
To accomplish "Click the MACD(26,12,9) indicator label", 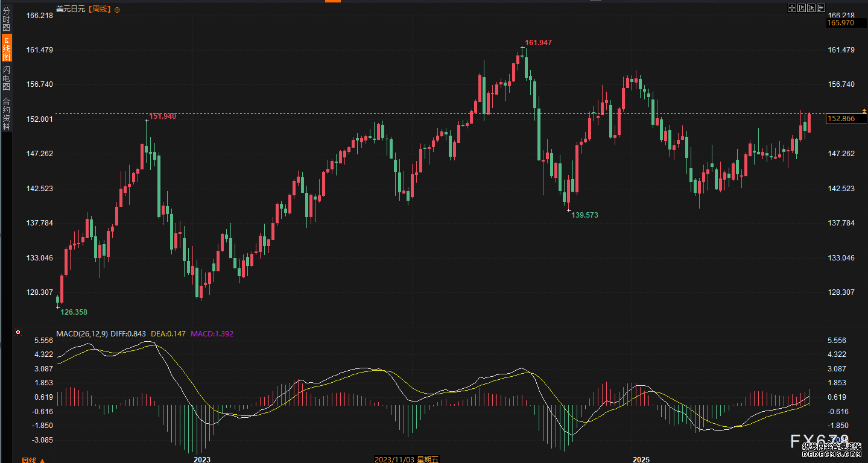I will (x=81, y=333).
